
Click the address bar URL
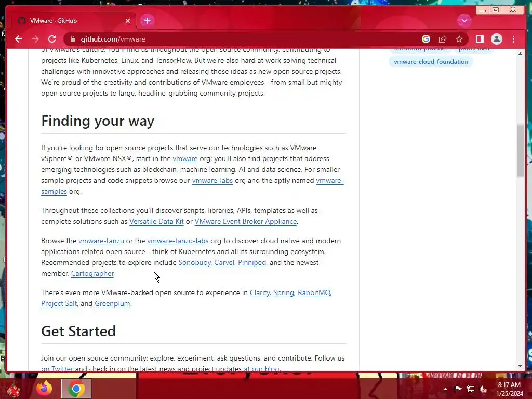(x=113, y=39)
